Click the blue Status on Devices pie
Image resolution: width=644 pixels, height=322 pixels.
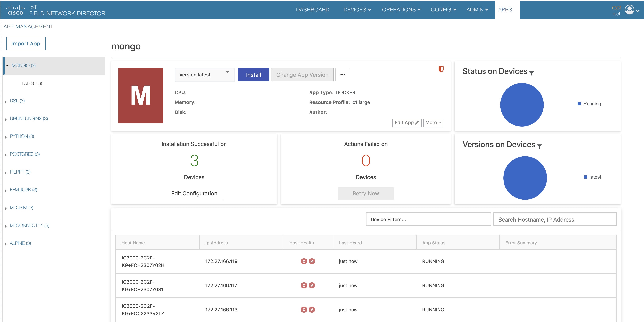(522, 105)
